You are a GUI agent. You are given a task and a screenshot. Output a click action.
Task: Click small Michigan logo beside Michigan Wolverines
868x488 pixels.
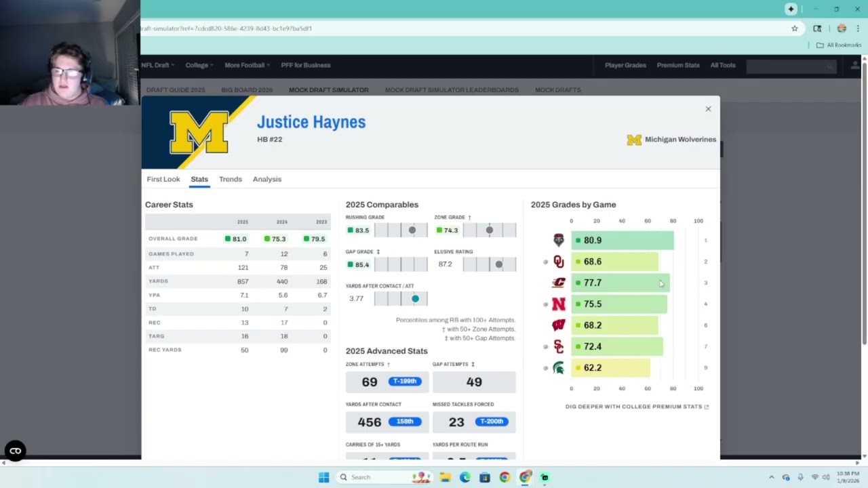[634, 140]
